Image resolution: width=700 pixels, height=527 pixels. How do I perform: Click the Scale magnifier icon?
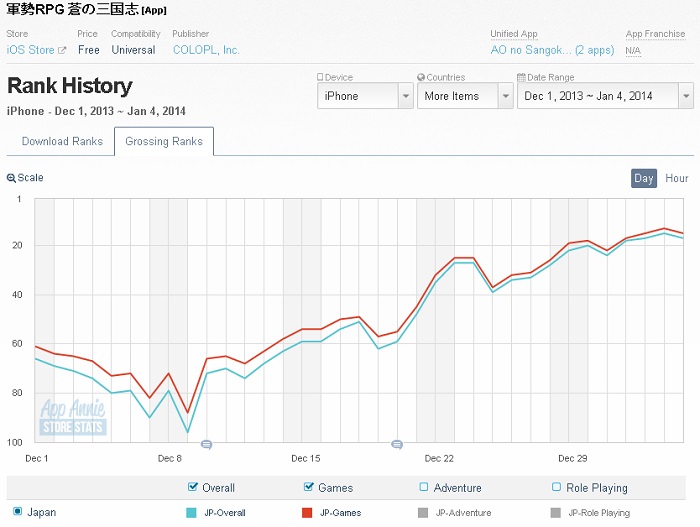tap(12, 178)
